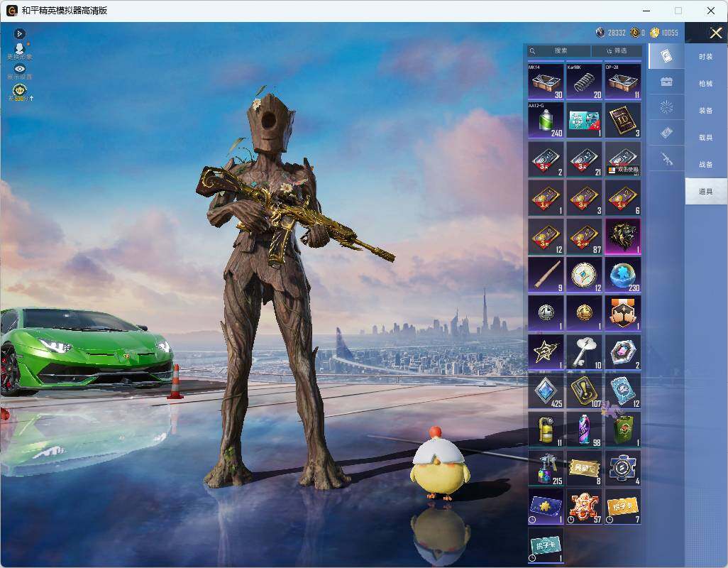Click the gold coin balance 10055
This screenshot has width=728, height=568.
click(x=664, y=33)
